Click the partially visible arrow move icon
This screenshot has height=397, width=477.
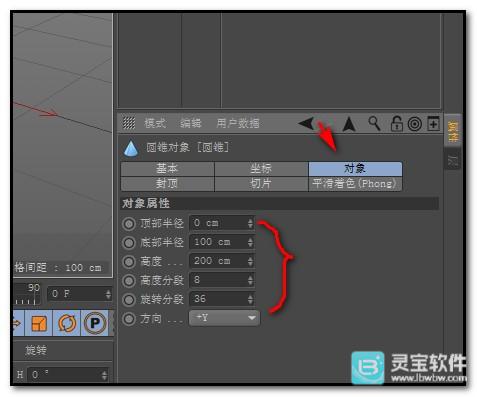[x=18, y=323]
